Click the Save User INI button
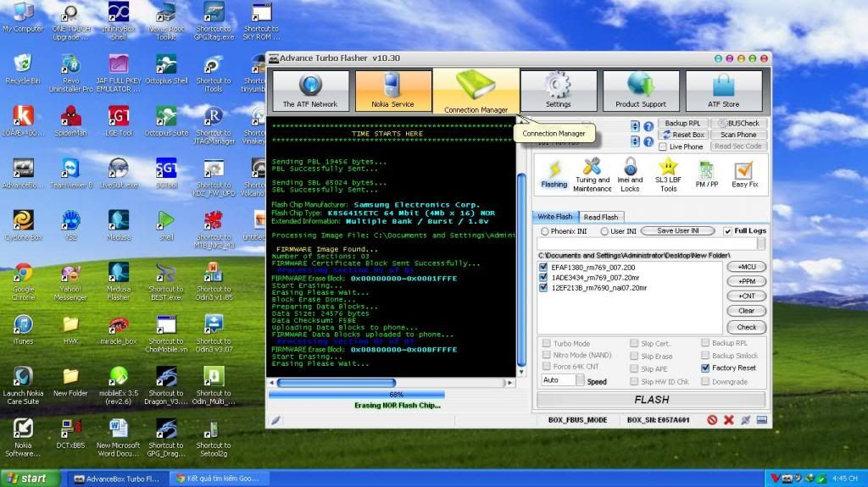 (677, 230)
